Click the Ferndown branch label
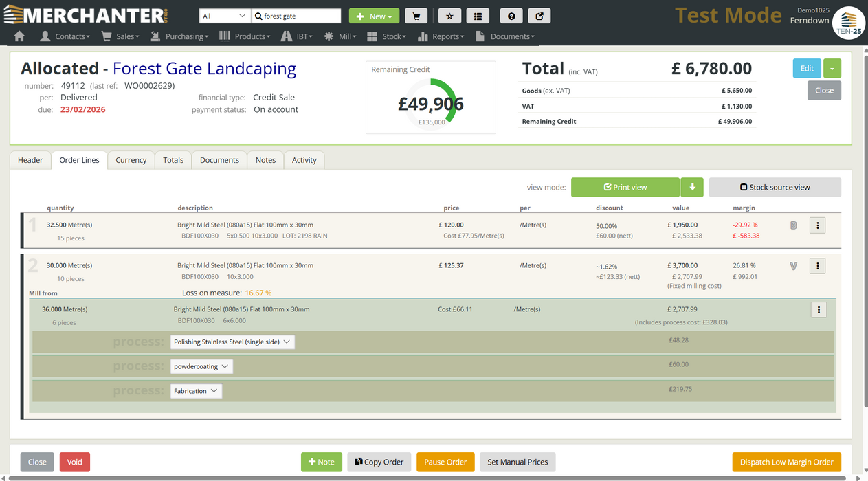 click(809, 21)
